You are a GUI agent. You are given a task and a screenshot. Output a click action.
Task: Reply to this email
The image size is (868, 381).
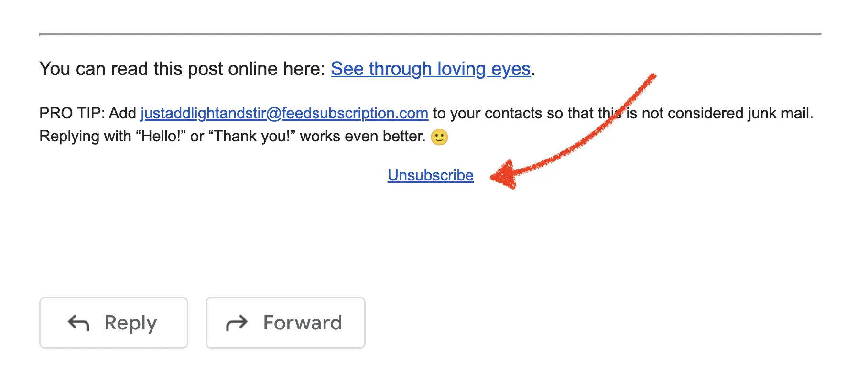coord(114,323)
